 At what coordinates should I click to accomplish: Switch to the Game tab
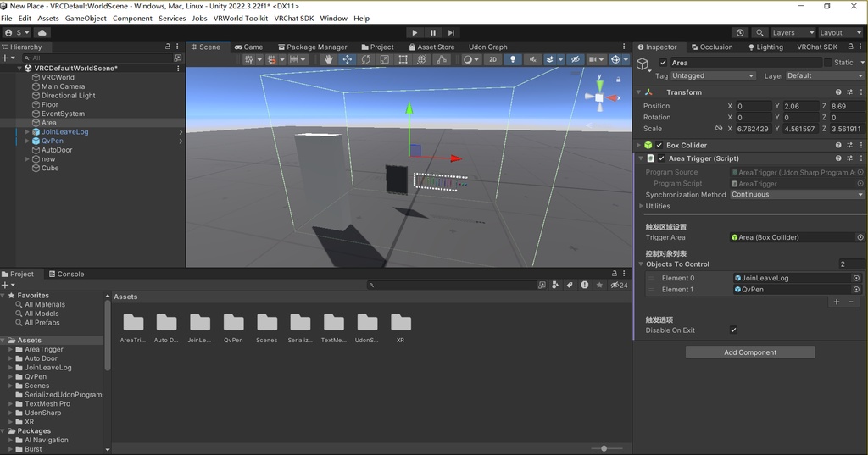click(248, 47)
